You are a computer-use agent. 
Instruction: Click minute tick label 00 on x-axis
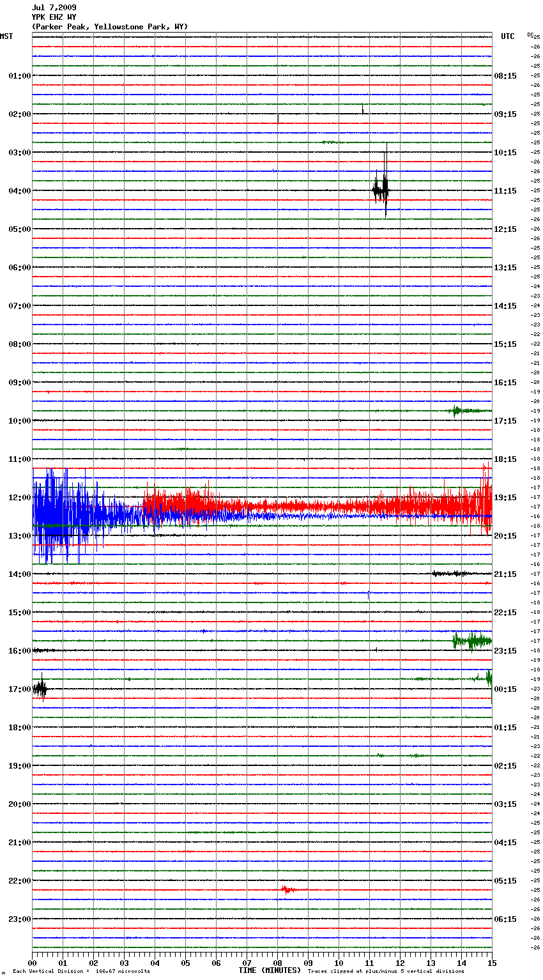coord(32,963)
